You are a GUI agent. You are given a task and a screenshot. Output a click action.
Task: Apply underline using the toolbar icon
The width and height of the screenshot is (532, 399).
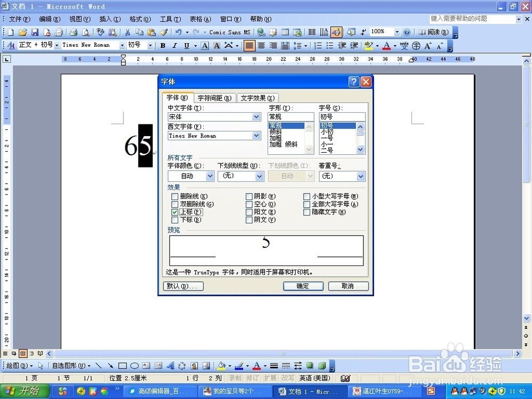tap(186, 46)
